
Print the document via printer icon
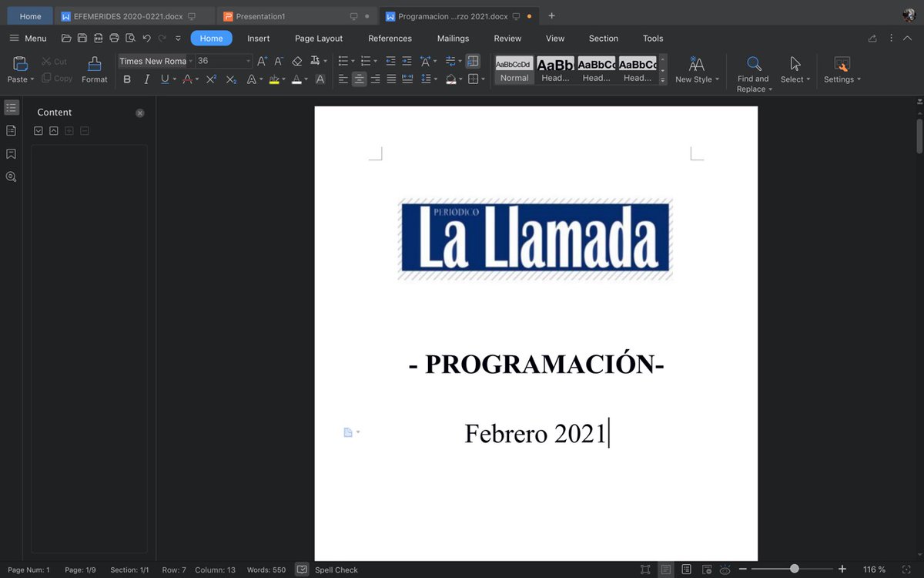(115, 39)
